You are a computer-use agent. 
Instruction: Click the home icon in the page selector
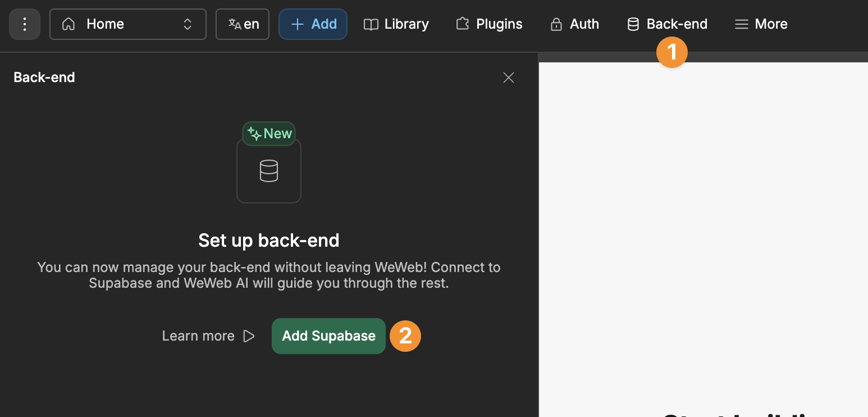pyautogui.click(x=68, y=24)
